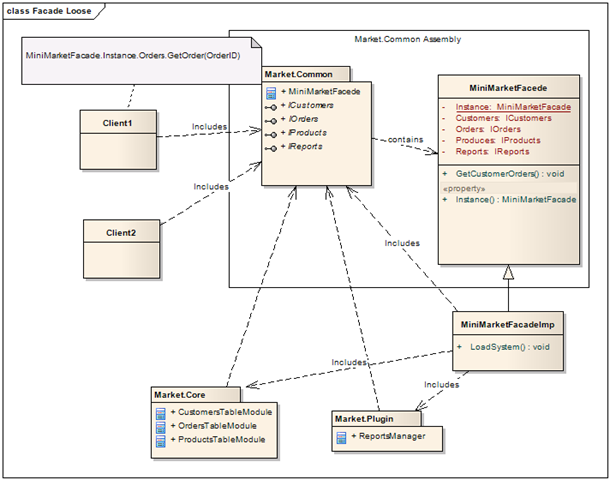Select the underlined Instance: MiniMarketFacade attribute

(x=513, y=107)
